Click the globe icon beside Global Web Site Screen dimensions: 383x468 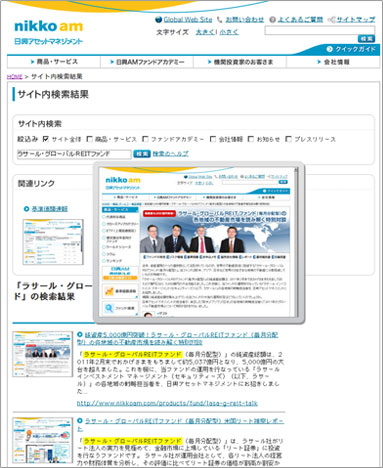click(159, 20)
